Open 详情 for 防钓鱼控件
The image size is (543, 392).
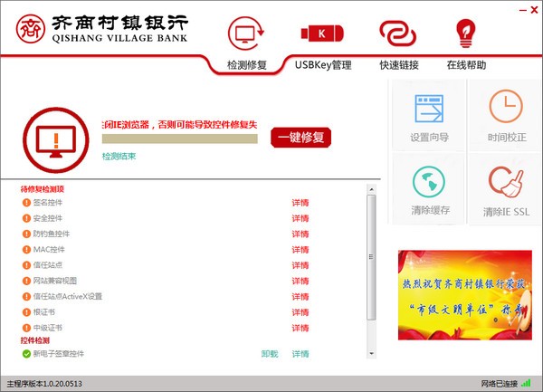pos(300,234)
